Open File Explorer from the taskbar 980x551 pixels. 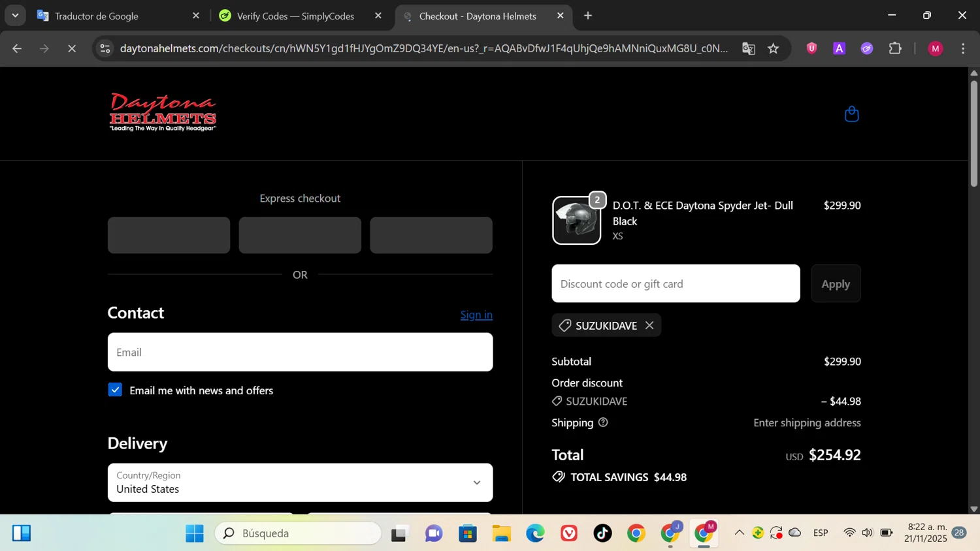point(502,533)
